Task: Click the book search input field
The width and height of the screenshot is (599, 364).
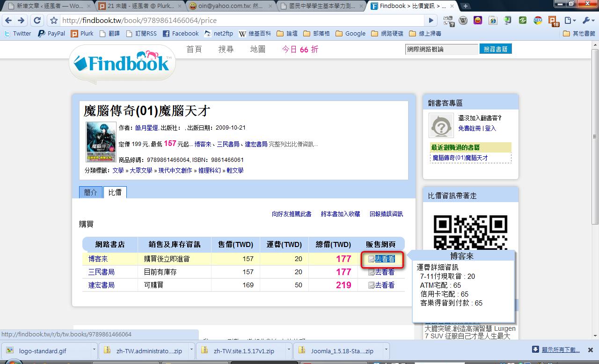Action: pyautogui.click(x=442, y=49)
